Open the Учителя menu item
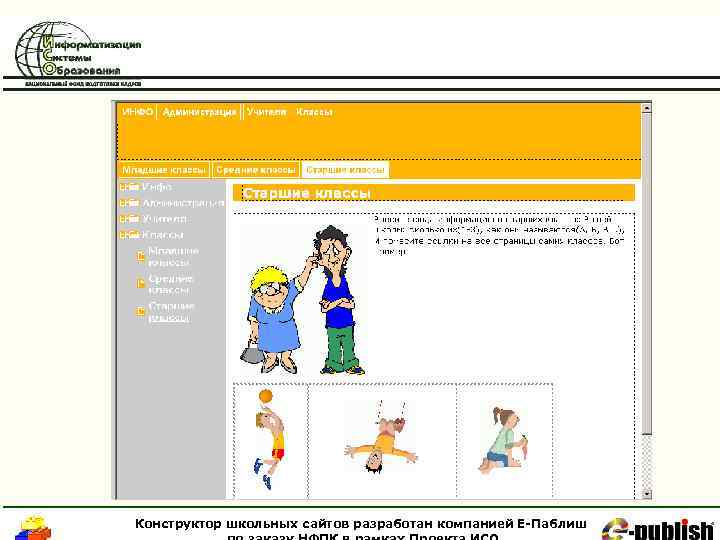This screenshot has width=720, height=540. (266, 112)
